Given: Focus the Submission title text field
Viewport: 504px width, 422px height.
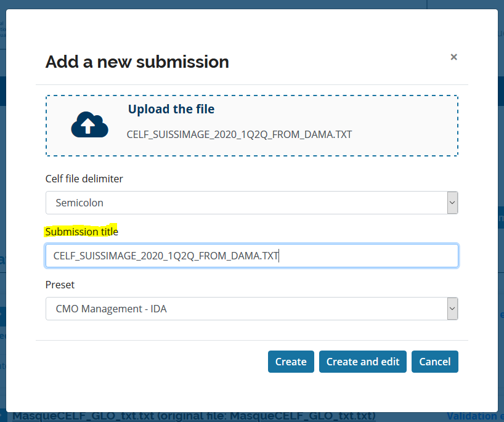Looking at the screenshot, I should click(x=251, y=256).
